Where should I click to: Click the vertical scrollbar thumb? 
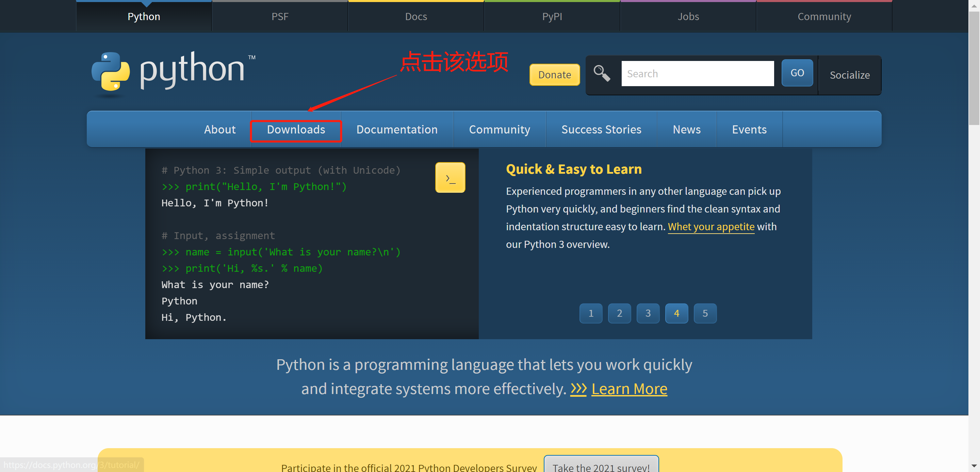click(x=974, y=68)
